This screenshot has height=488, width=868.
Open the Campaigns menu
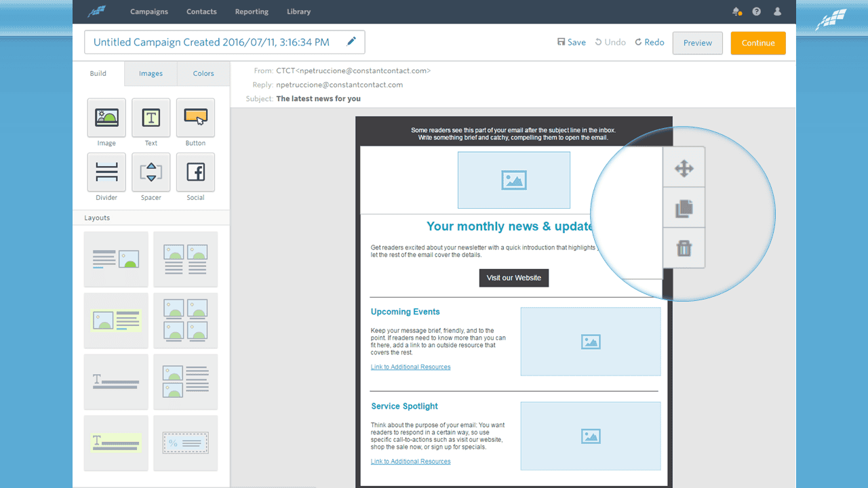tap(149, 12)
